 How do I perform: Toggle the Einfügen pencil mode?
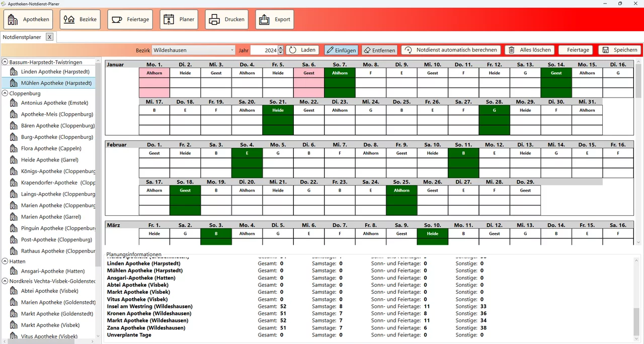point(341,50)
